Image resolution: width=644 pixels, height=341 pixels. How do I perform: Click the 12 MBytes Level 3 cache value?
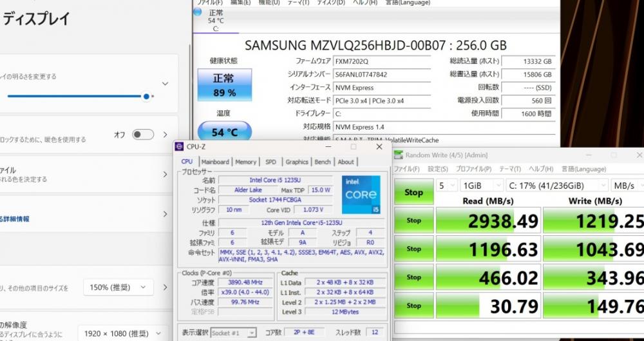click(x=344, y=312)
